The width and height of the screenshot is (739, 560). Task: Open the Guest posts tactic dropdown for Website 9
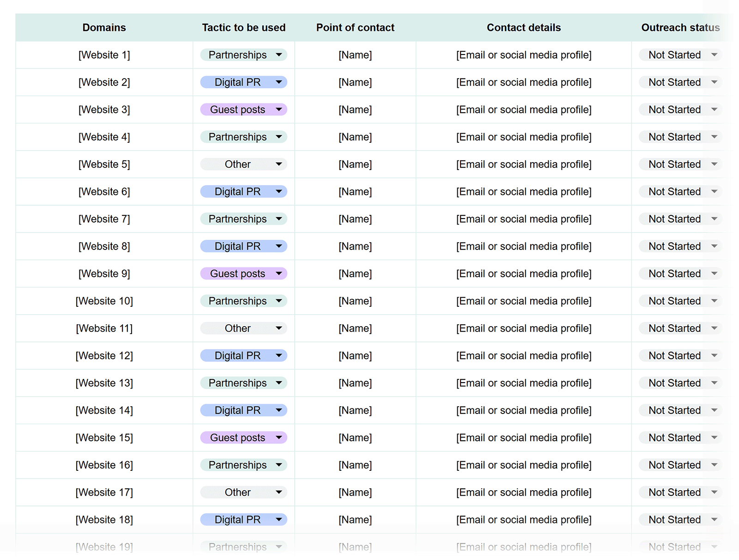[243, 274]
